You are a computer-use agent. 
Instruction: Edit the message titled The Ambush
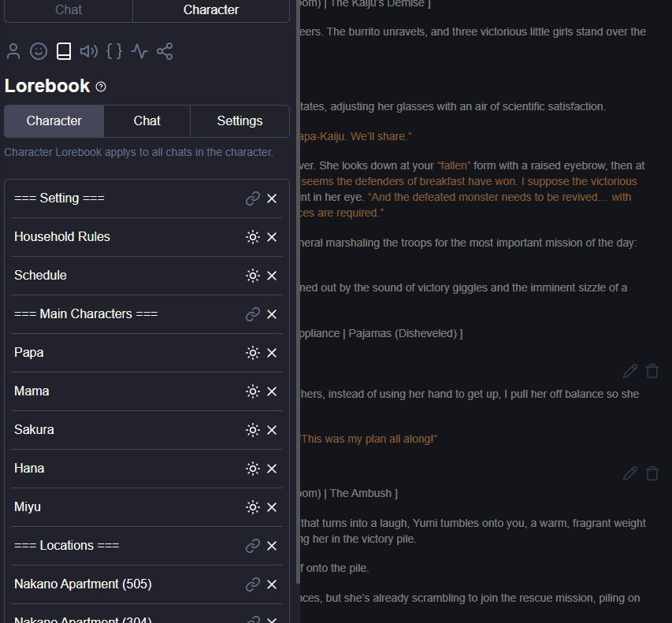630,473
